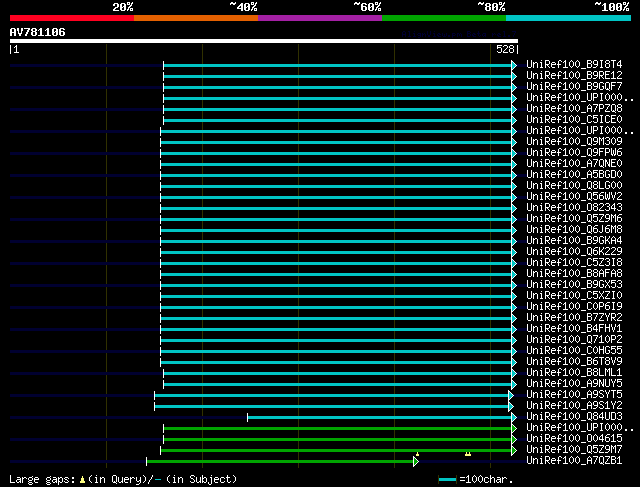640x487 pixels.
Task: Select hit label UniRef100_A7PZQ8
Action: coord(574,109)
